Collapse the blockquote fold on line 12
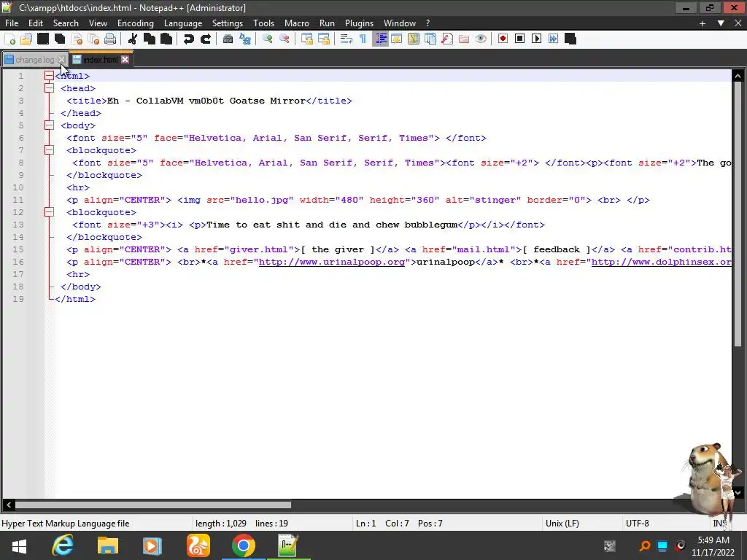The height and width of the screenshot is (560, 747). pyautogui.click(x=49, y=212)
